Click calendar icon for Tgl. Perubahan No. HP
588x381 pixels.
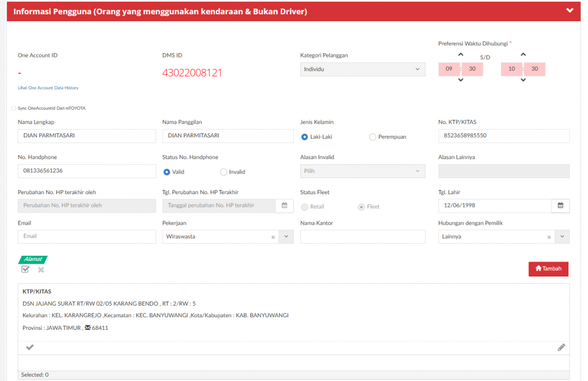point(284,205)
